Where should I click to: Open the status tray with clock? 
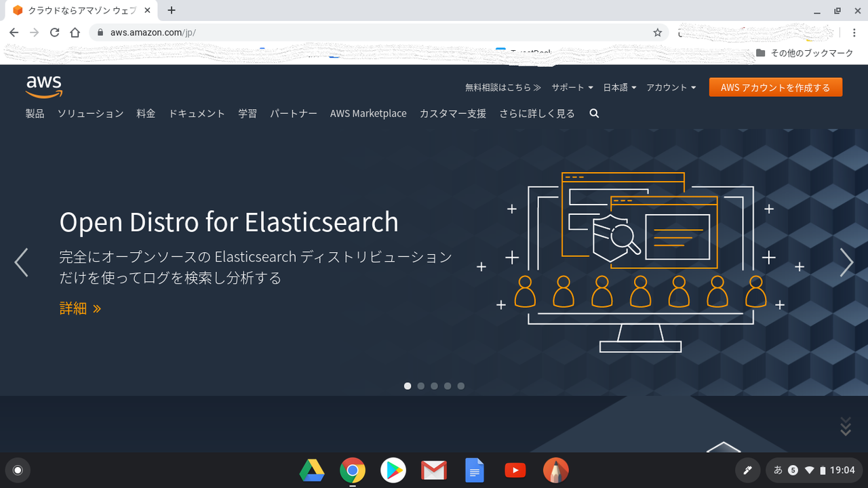coord(814,470)
